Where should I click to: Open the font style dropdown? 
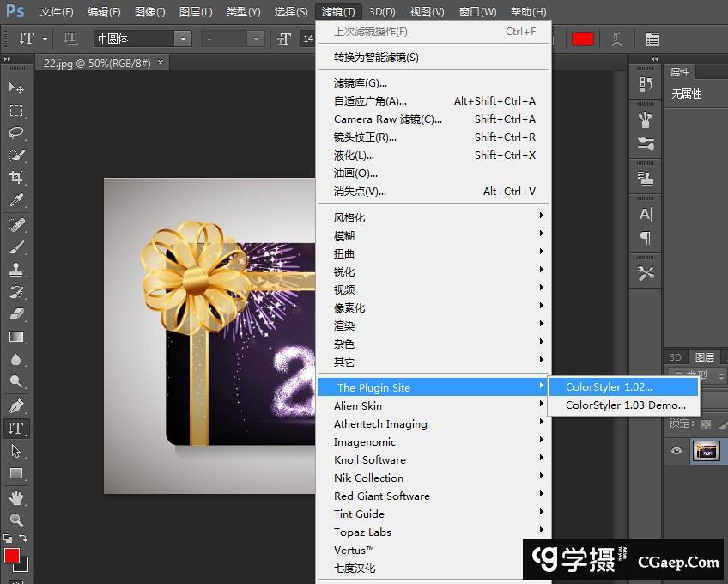(256, 39)
